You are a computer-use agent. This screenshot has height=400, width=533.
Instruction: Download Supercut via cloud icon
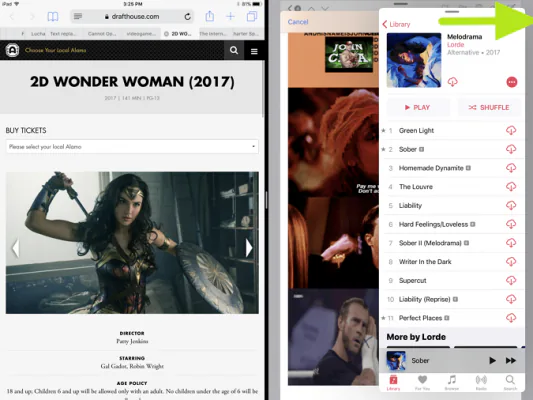point(511,280)
